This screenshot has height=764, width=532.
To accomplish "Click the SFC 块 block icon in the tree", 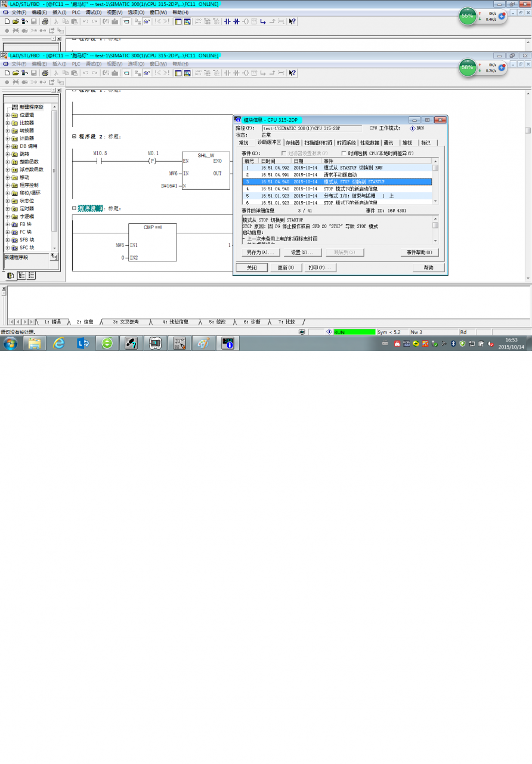I will [15, 247].
